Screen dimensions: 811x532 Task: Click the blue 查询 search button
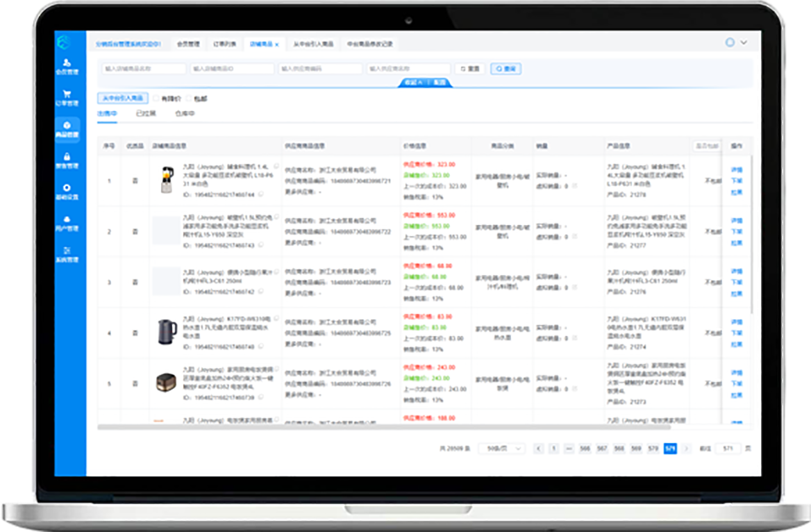coord(505,69)
